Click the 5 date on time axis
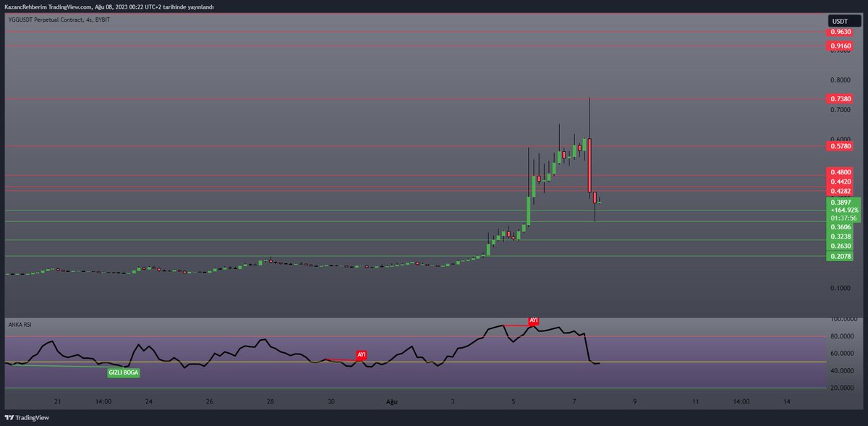The image size is (868, 426). (x=513, y=401)
